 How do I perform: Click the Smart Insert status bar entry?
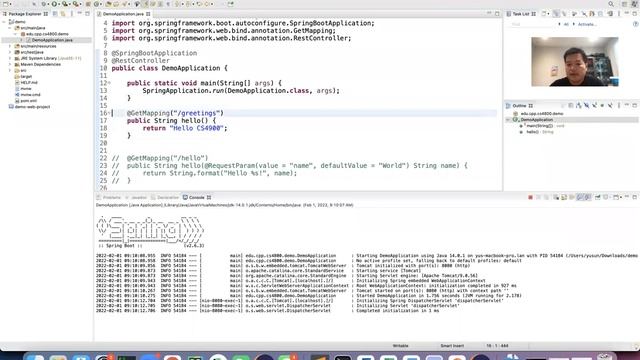tap(452, 346)
